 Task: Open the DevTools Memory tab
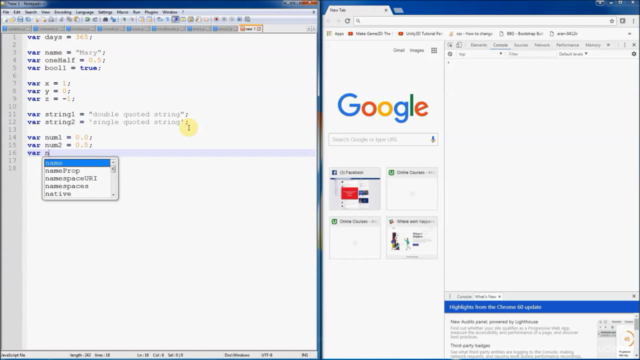(593, 45)
